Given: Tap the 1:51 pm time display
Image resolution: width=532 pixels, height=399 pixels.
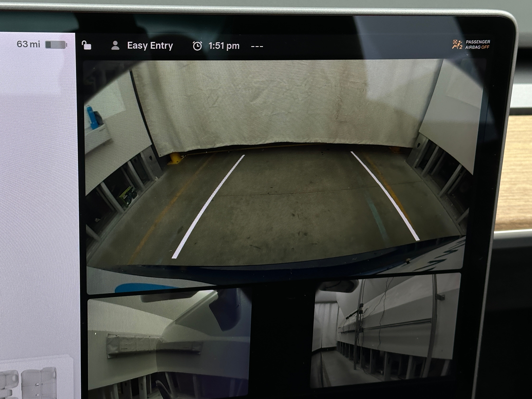Looking at the screenshot, I should click(224, 46).
